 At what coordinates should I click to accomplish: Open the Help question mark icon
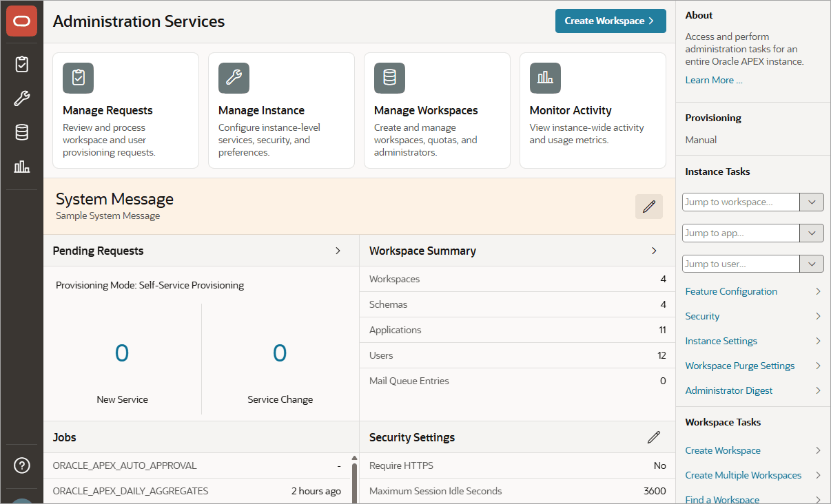(x=21, y=465)
